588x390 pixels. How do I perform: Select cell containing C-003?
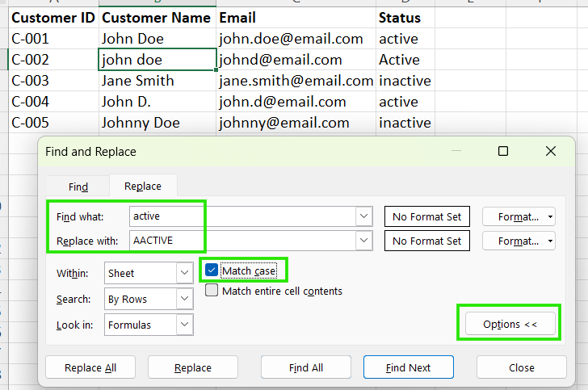[53, 81]
